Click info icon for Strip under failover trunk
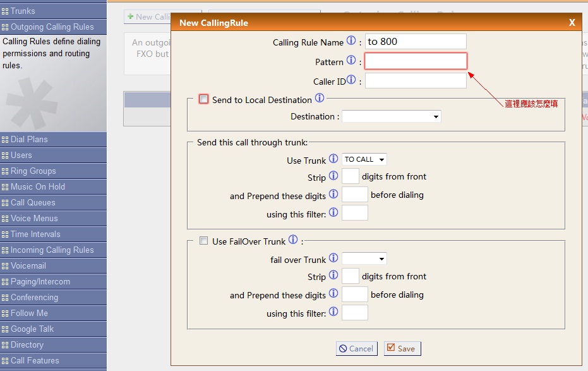Screen dimensions: 588x371 333,275
